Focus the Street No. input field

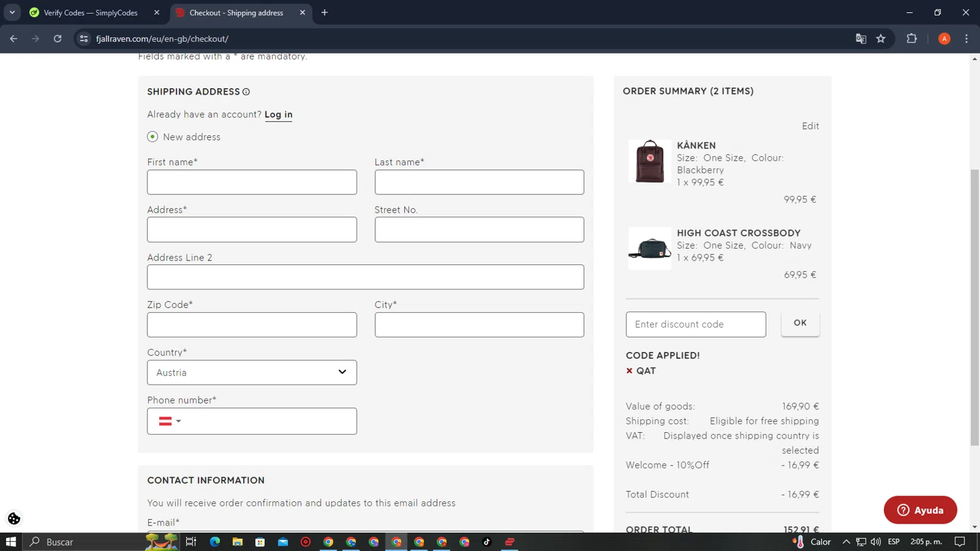click(480, 230)
